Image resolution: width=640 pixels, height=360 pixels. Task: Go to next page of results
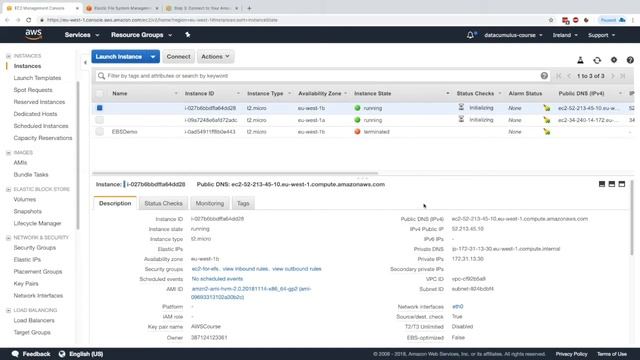pos(612,76)
